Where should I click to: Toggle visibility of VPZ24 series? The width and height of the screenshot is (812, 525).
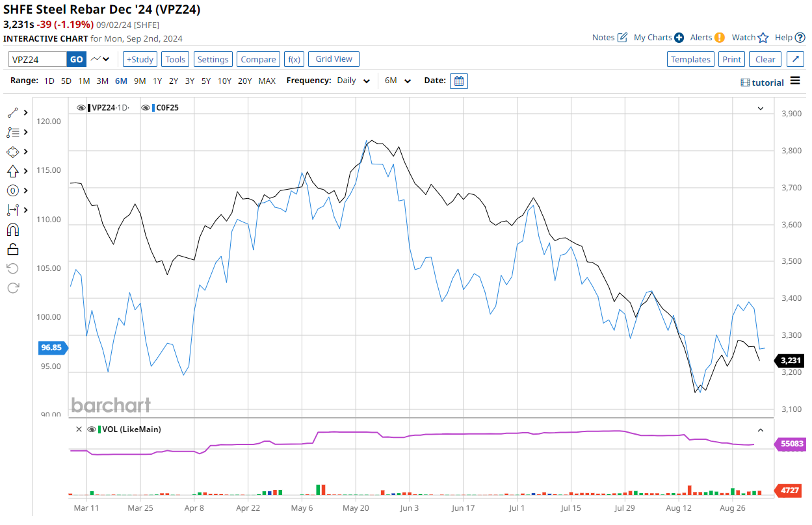(x=81, y=108)
